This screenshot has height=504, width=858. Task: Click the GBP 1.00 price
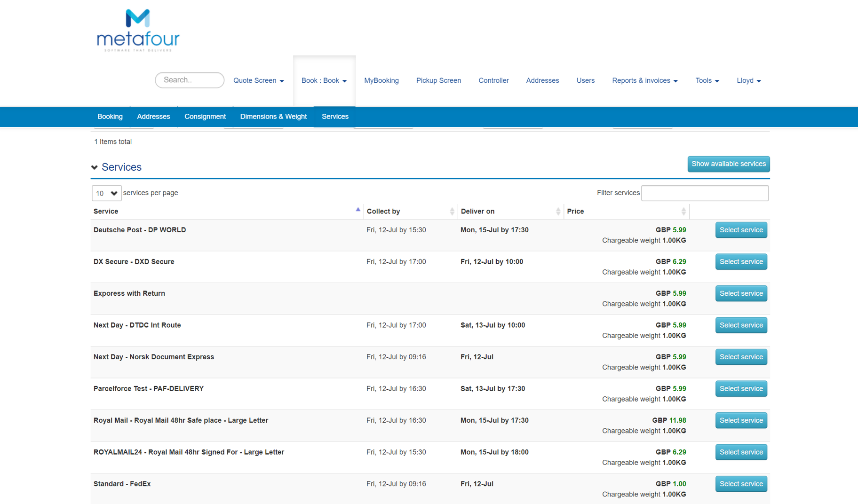pos(671,484)
